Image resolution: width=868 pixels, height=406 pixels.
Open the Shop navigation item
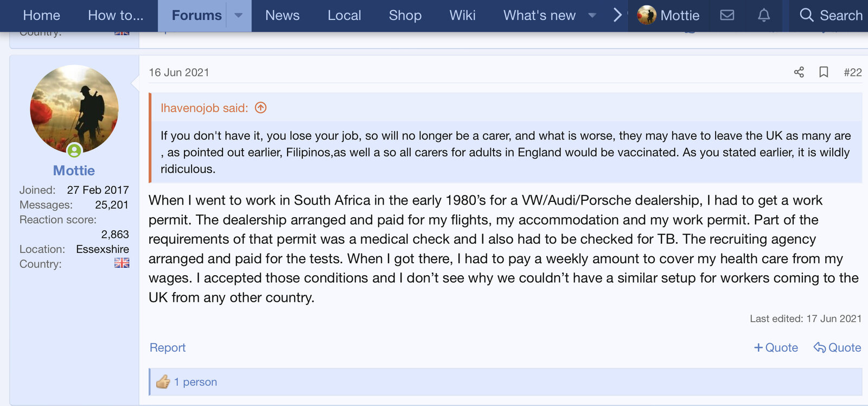coord(405,15)
